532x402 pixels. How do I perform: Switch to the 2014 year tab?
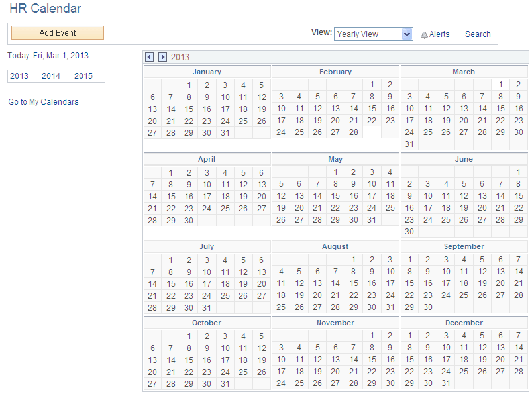point(50,75)
